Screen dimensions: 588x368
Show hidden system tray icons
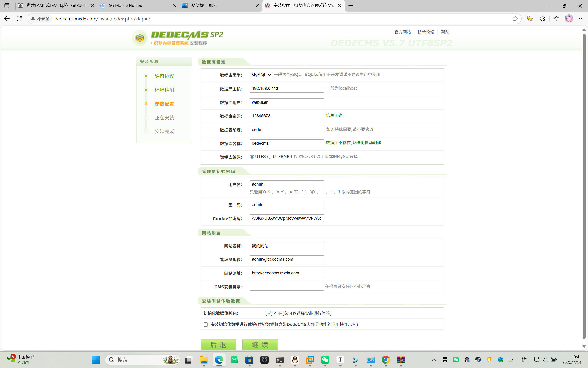(434, 360)
